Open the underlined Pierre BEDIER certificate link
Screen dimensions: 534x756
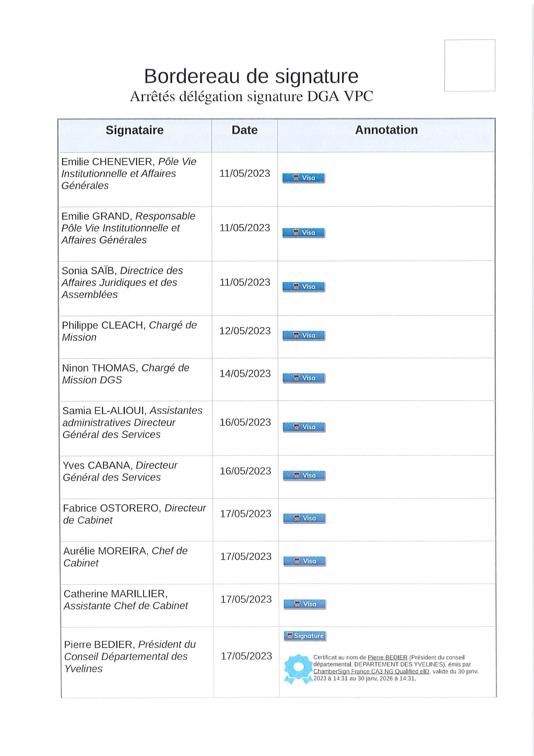[387, 657]
